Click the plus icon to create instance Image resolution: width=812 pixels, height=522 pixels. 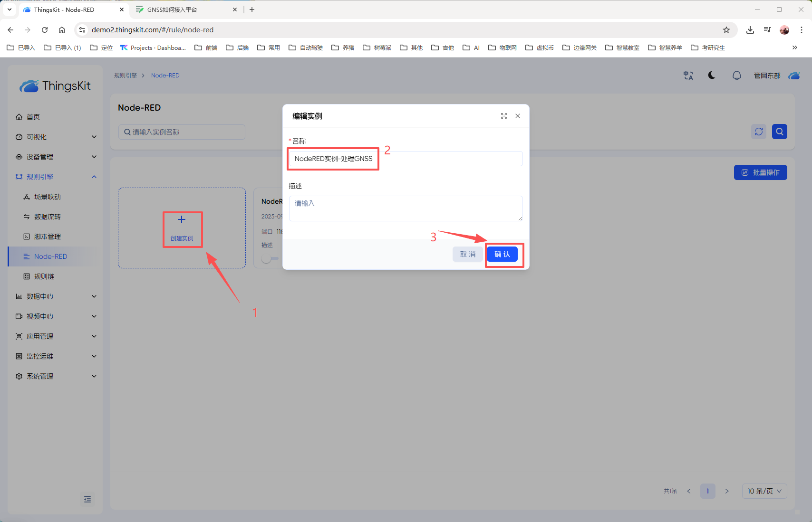point(182,219)
